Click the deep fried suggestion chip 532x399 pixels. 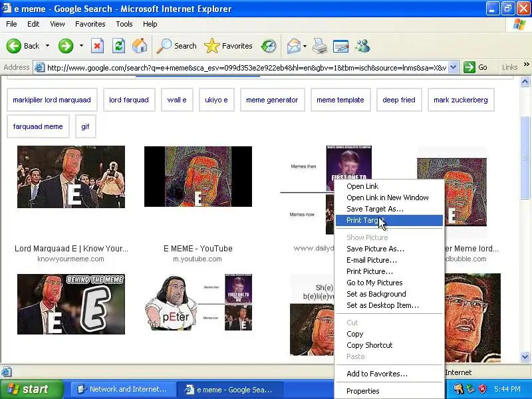pos(399,100)
